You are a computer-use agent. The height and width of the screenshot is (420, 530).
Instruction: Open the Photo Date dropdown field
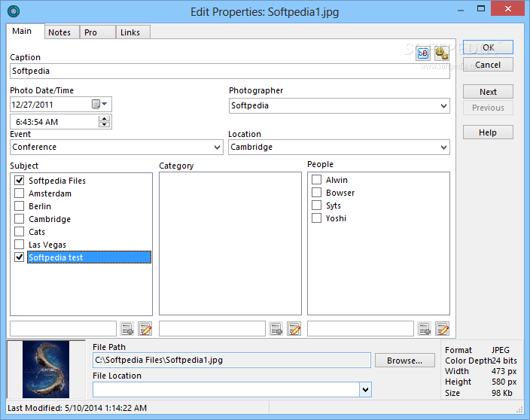click(61, 105)
